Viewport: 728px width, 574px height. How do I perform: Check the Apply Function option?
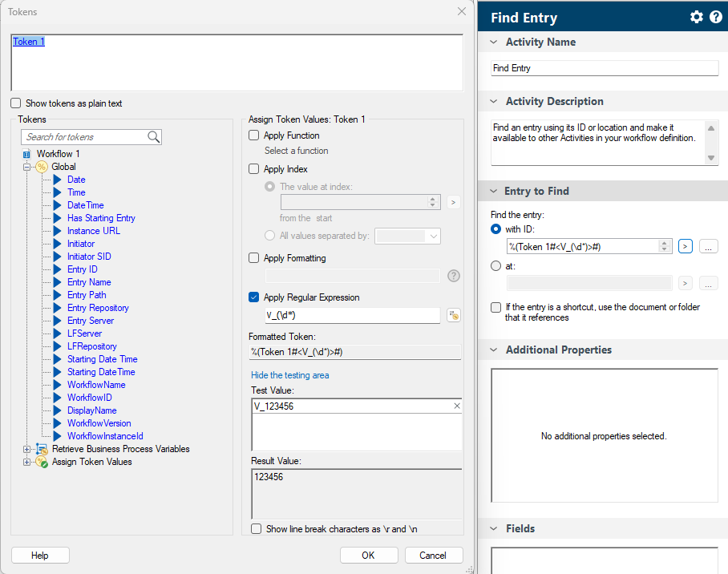(x=254, y=135)
